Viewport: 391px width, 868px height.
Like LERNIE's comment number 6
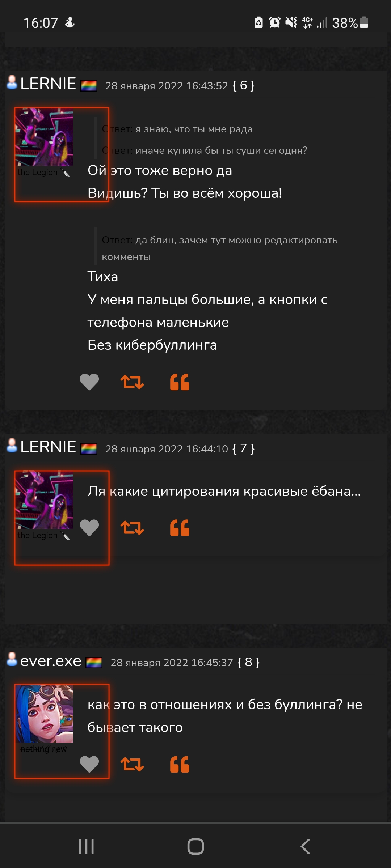coord(89,382)
